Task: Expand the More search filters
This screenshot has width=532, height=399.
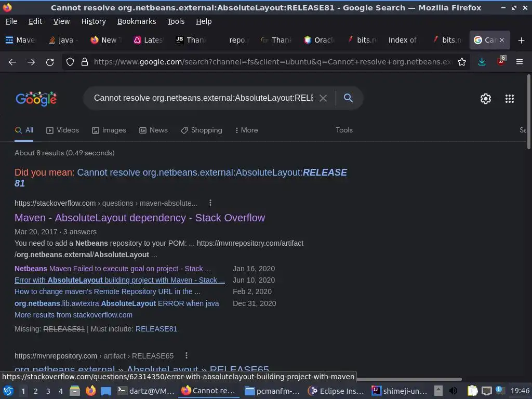Action: pyautogui.click(x=246, y=130)
